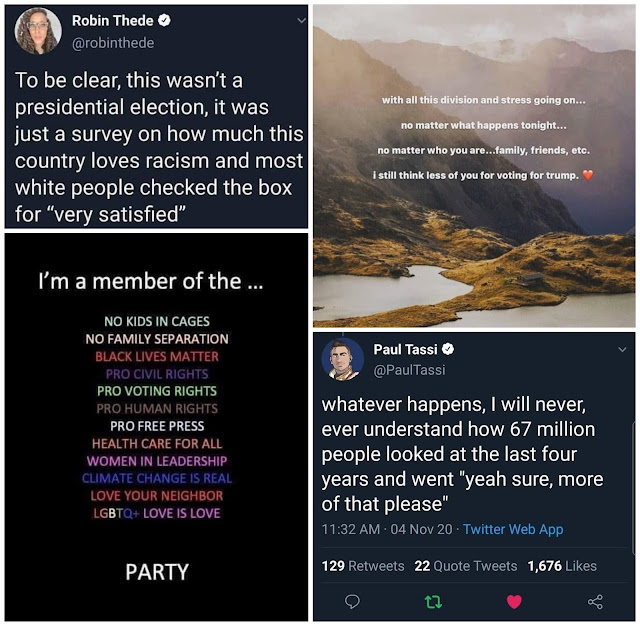The height and width of the screenshot is (626, 640).
Task: Unlike the tweet via red heart icon
Action: coord(514,602)
